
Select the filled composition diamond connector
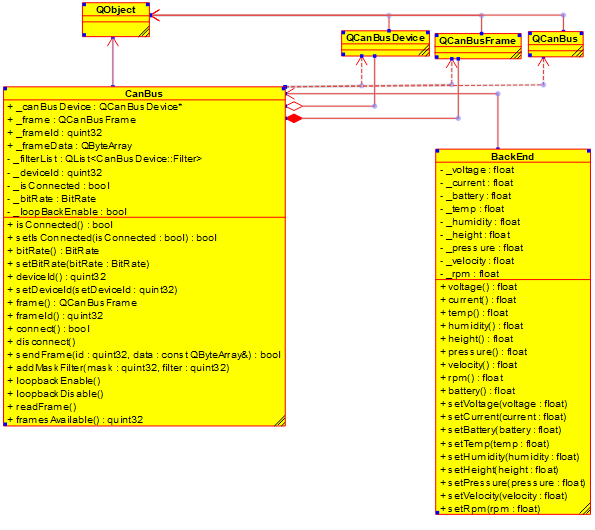(294, 119)
